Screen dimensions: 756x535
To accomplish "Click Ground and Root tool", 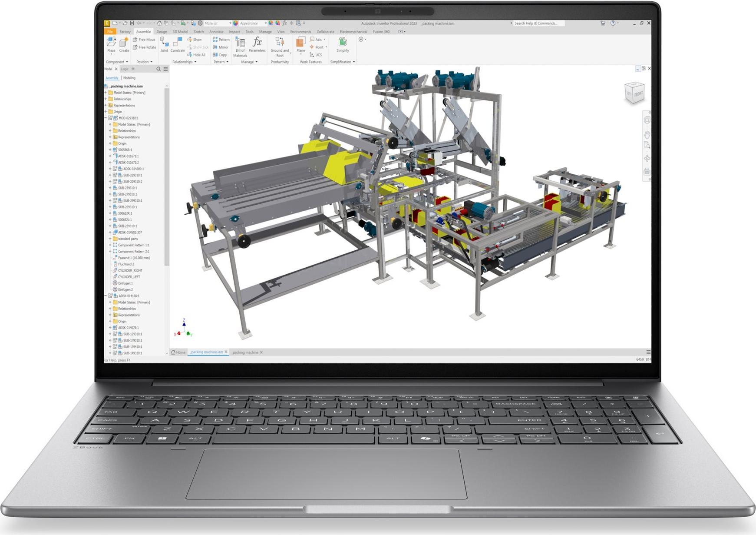I will click(280, 47).
